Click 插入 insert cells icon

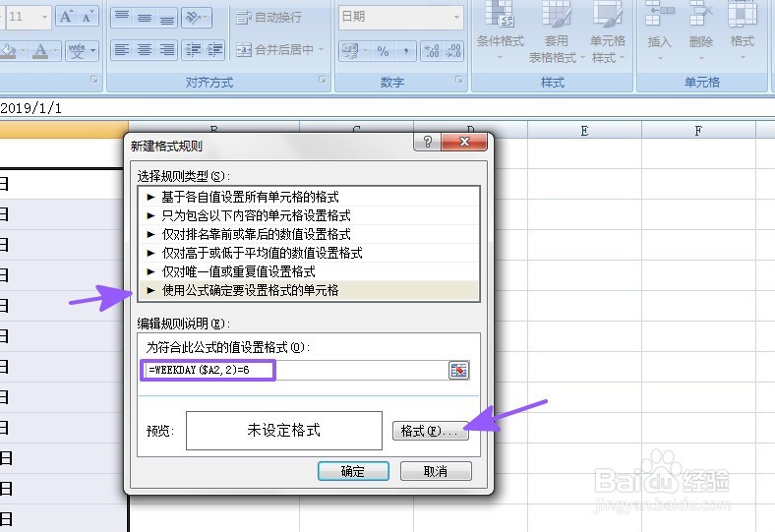coord(659,15)
